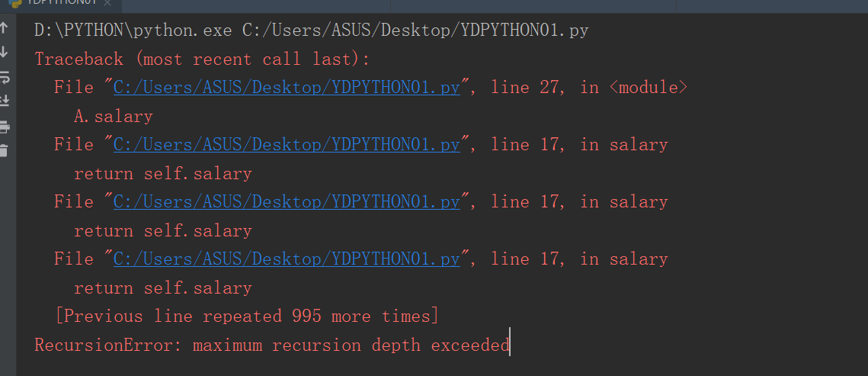Clear console with the trash icon

[4, 150]
